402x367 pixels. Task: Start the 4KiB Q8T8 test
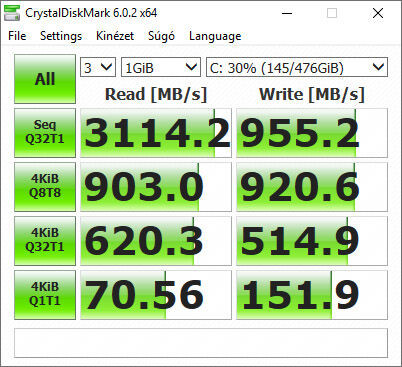[45, 187]
